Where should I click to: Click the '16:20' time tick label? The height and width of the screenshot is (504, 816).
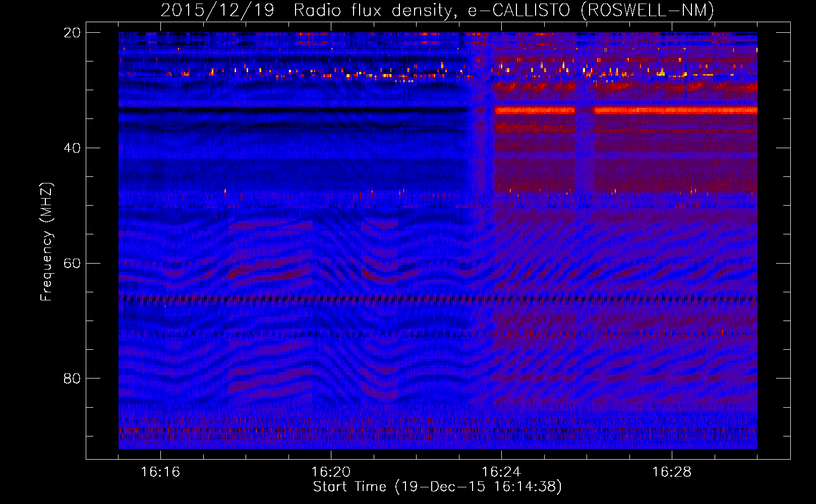[331, 472]
